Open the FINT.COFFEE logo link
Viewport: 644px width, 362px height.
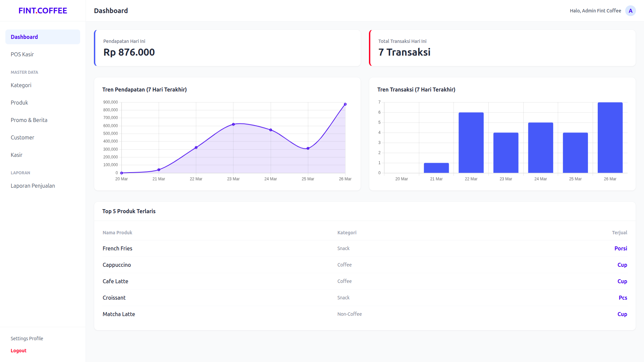(43, 11)
